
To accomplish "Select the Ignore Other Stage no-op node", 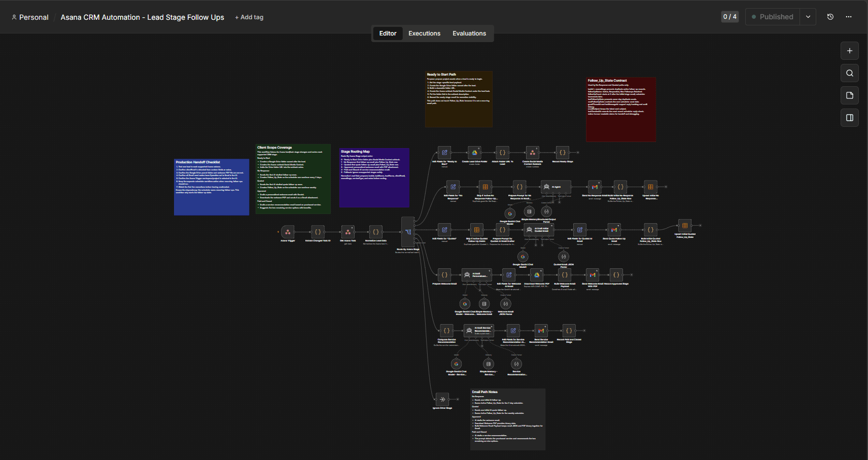I will [x=442, y=399].
